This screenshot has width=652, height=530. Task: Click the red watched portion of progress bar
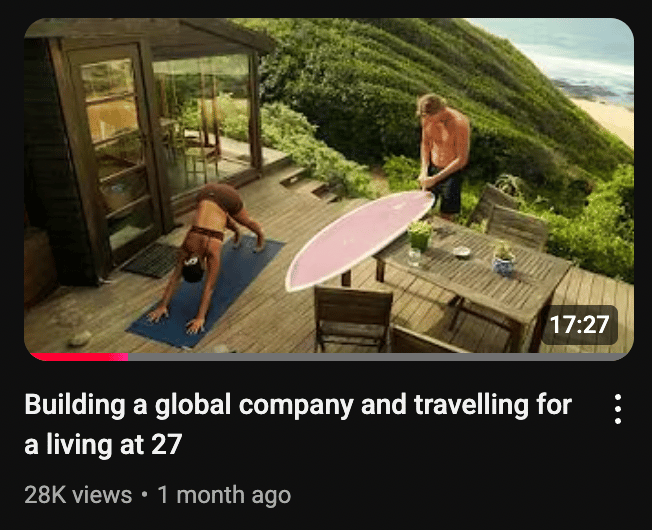(79, 357)
